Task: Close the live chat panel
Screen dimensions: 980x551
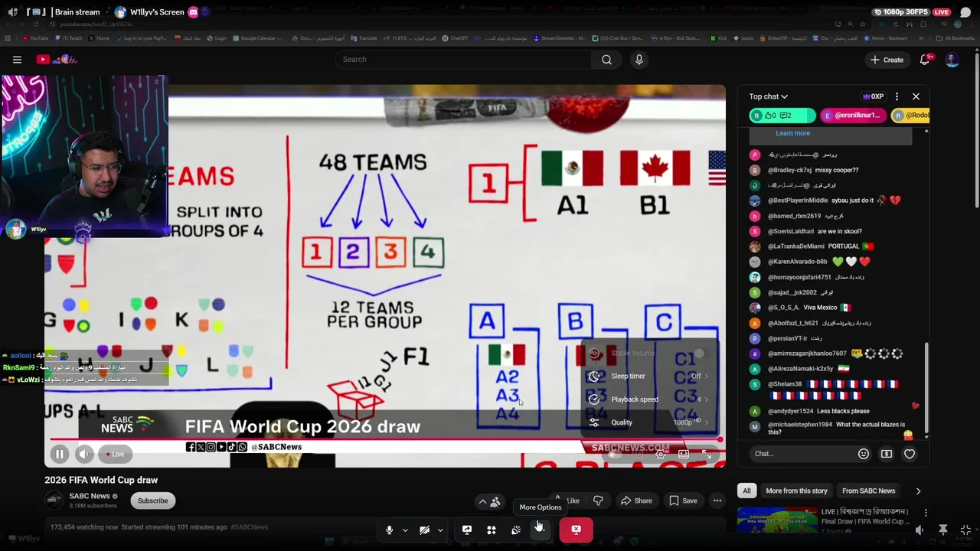Action: coord(916,96)
